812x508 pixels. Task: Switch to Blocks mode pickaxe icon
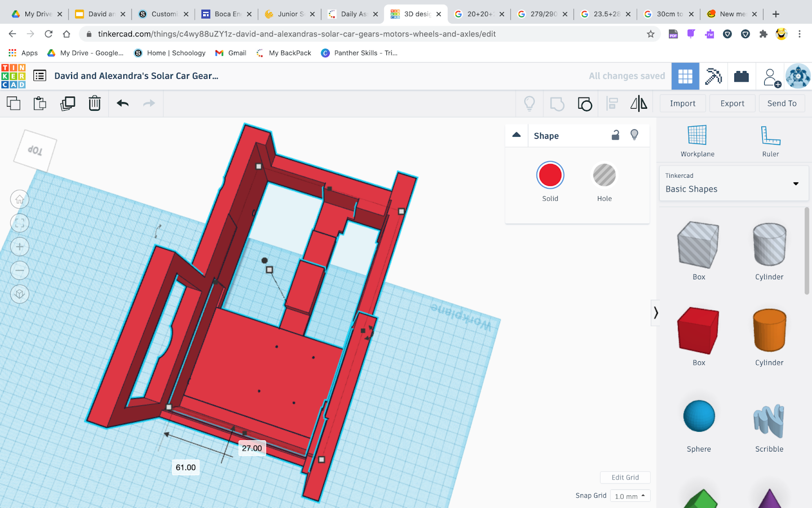(713, 77)
